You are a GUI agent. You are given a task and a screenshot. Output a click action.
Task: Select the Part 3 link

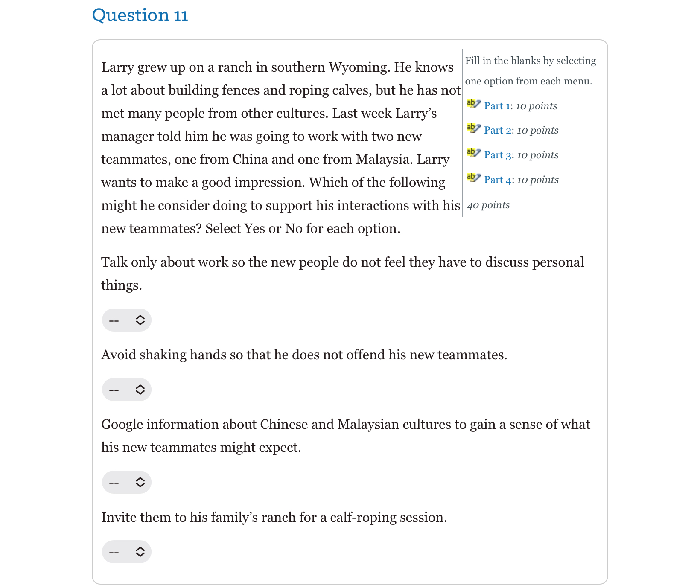(498, 155)
